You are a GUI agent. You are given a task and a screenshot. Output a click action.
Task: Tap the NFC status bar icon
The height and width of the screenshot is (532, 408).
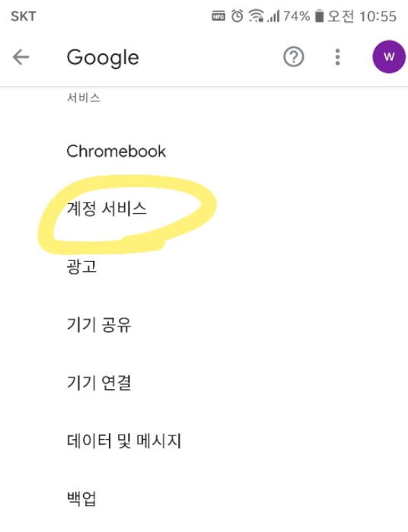218,16
